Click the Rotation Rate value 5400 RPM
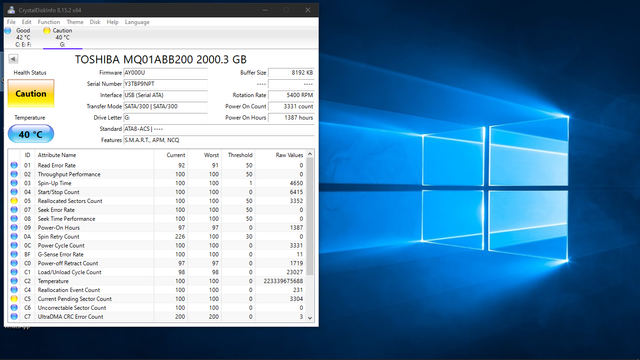 pos(291,95)
